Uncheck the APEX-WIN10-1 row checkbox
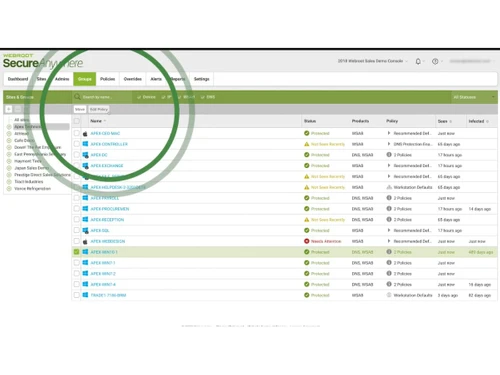This screenshot has height=375, width=500. (77, 252)
